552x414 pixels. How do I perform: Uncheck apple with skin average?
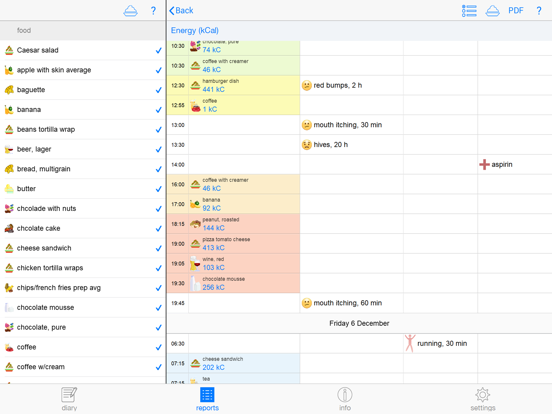pyautogui.click(x=158, y=70)
